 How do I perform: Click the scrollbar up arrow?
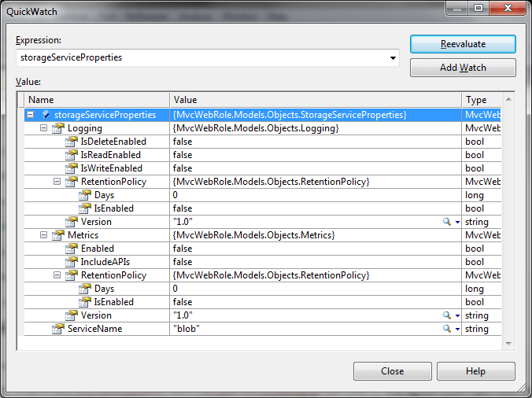click(508, 99)
